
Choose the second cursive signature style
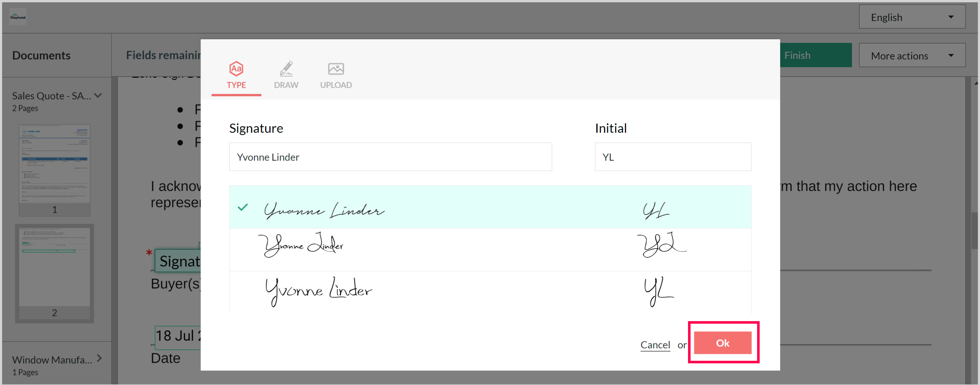[x=301, y=246]
